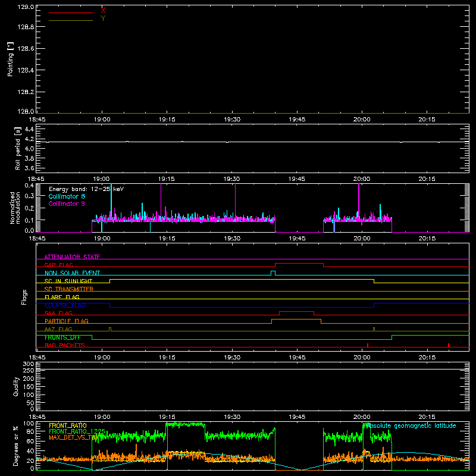
Task: Click the 150 quality tick label
Action: coord(29,387)
